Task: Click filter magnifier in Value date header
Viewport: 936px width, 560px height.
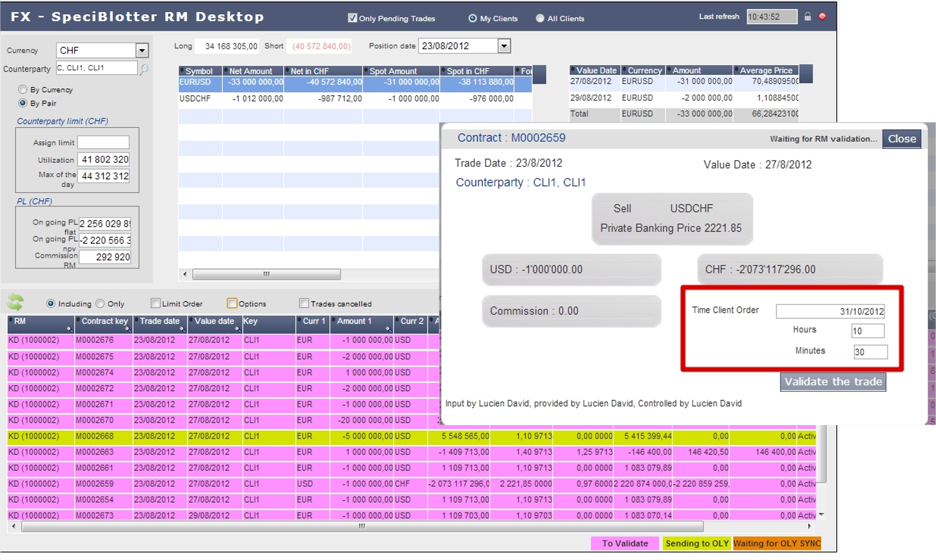Action: [x=237, y=329]
